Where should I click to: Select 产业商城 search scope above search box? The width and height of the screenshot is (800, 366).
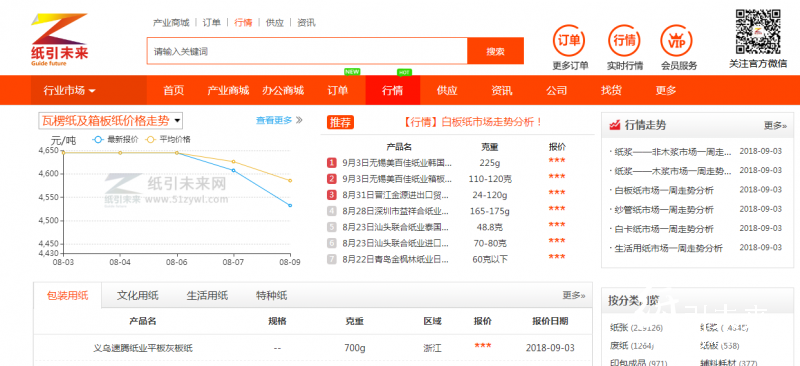click(x=171, y=22)
